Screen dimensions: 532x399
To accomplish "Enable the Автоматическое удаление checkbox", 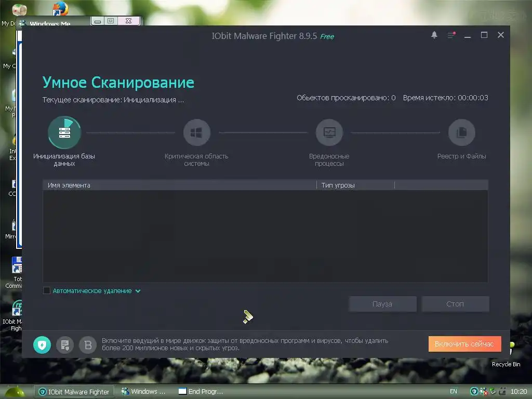I will click(47, 291).
